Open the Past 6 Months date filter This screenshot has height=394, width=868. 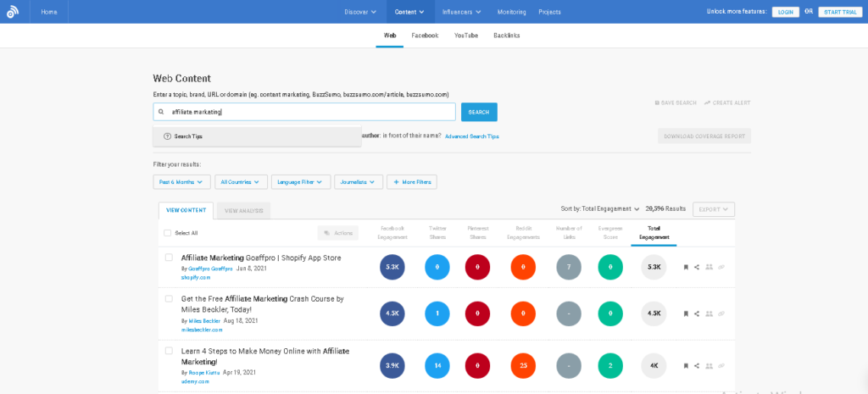181,181
